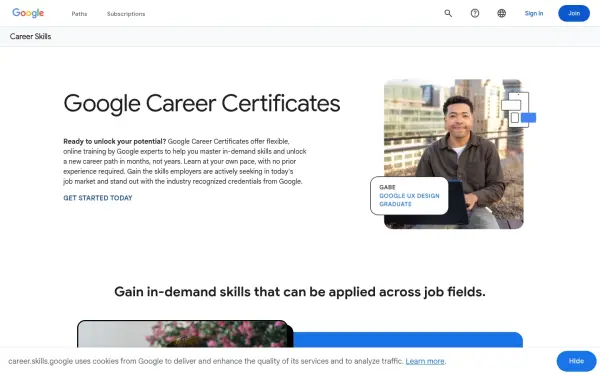Viewport: 600px width, 375px height.
Task: Click the 'Ready to unlock your potential?' text
Action: point(114,141)
